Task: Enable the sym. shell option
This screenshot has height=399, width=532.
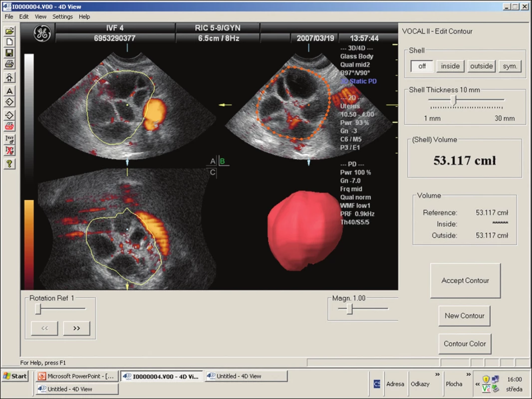Action: point(510,66)
